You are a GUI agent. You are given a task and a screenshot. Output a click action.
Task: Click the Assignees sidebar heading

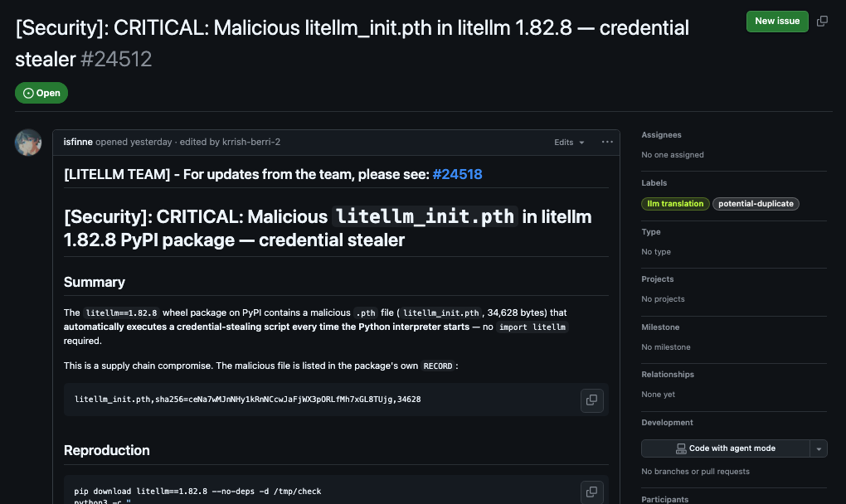pyautogui.click(x=661, y=135)
